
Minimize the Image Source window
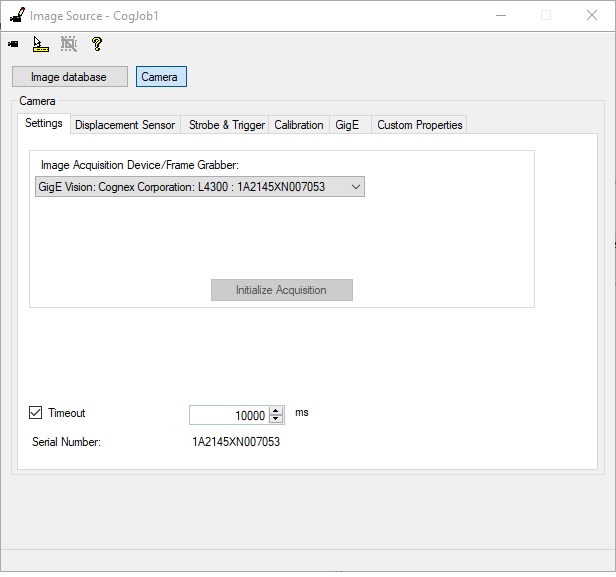coord(501,16)
